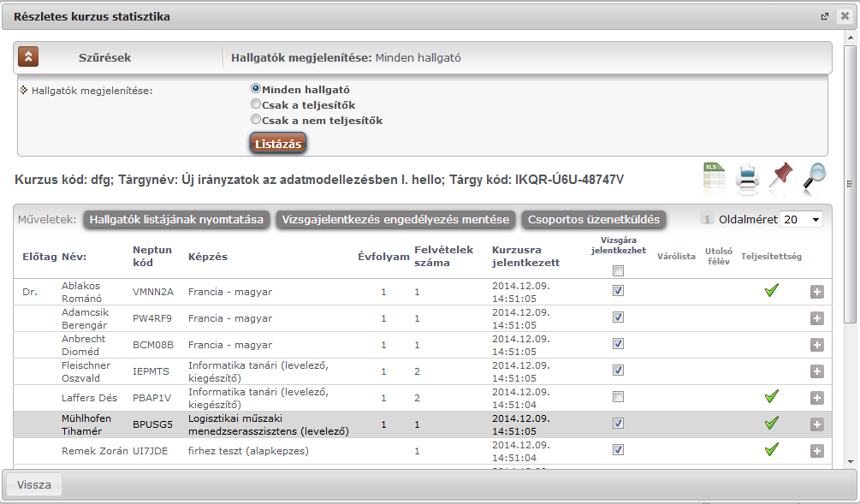Select Neptun code BPUSG5 cell
The width and height of the screenshot is (860, 504).
152,424
